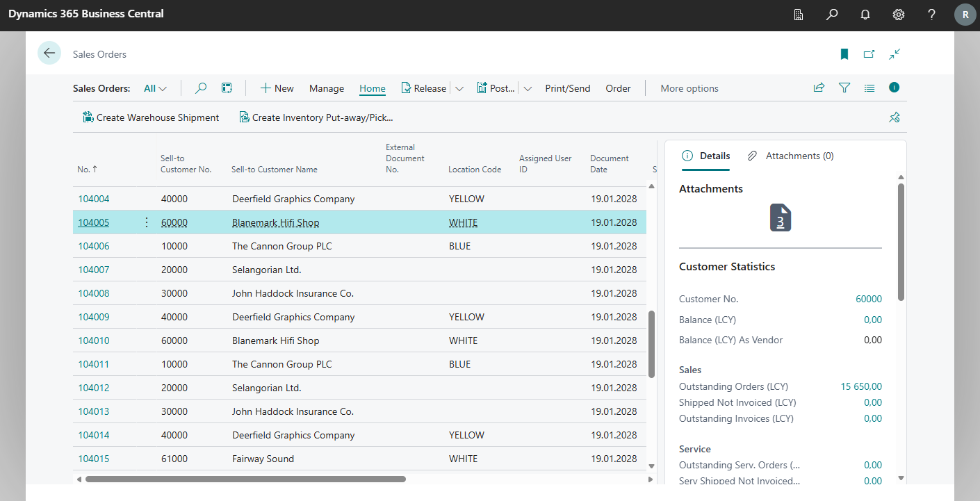Open the Attachments (0) tab
This screenshot has height=501, width=980.
click(791, 156)
